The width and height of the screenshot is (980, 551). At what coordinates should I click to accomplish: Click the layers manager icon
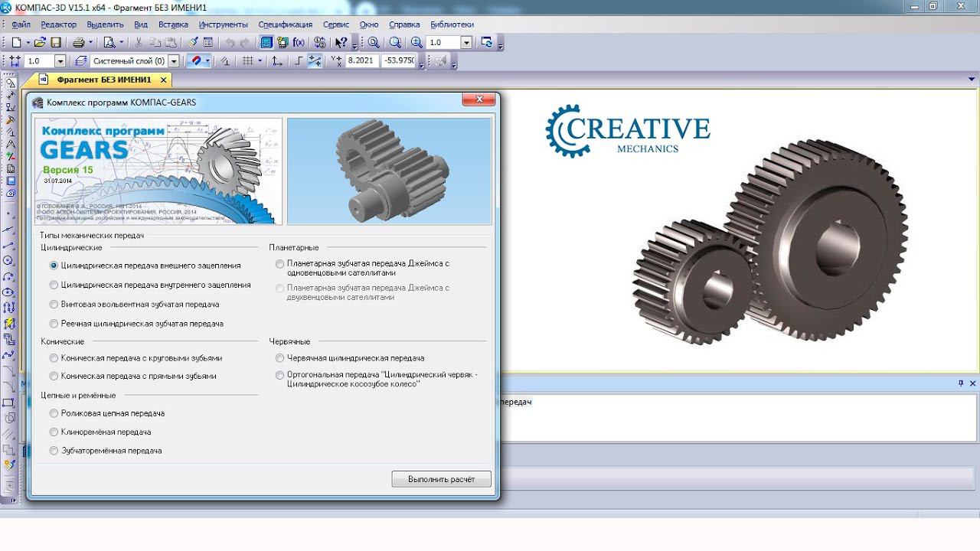[80, 61]
